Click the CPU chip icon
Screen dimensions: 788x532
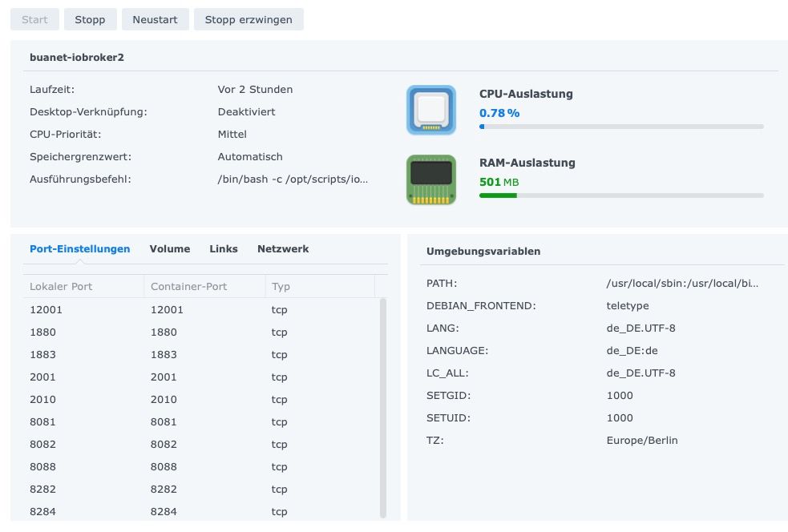tap(431, 110)
